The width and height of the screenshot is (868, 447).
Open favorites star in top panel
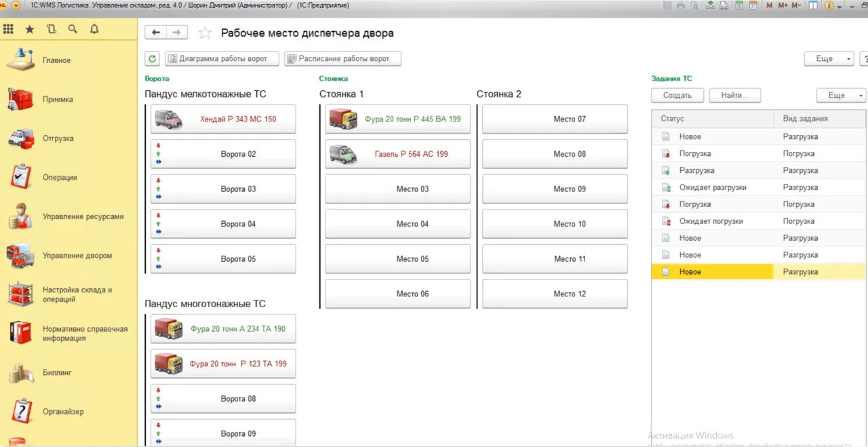pos(29,29)
